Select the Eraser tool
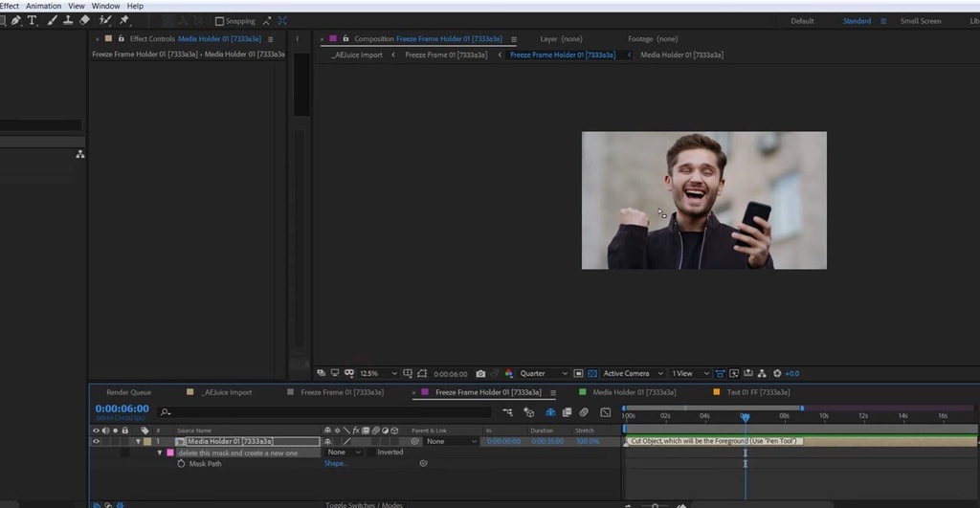Viewport: 980px width, 508px height. (84, 21)
